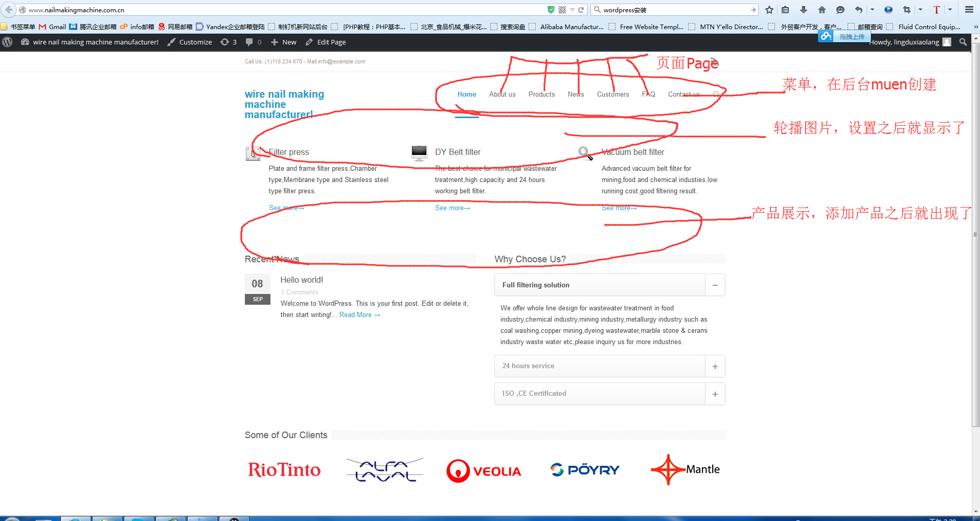Open the News menu item
Image resolution: width=980 pixels, height=521 pixels.
coord(576,94)
